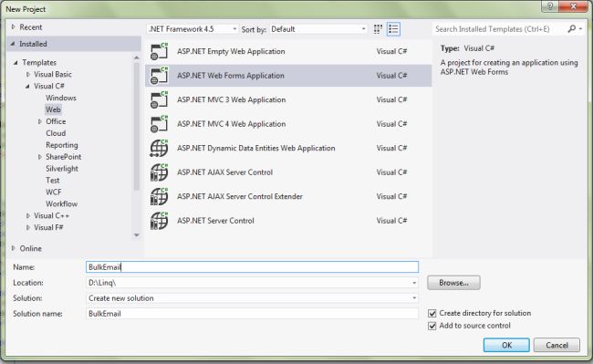
Task: Switch to medium icons list view
Action: [393, 29]
